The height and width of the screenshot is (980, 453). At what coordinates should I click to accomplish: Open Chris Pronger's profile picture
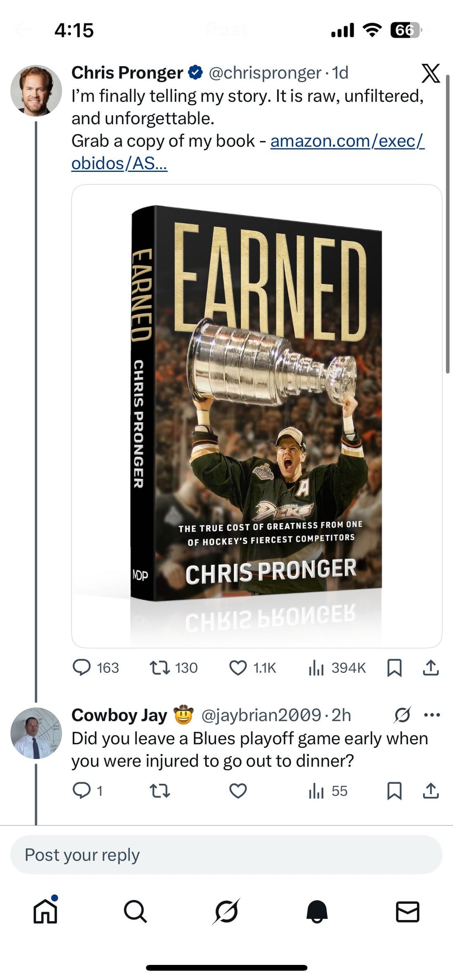(36, 90)
